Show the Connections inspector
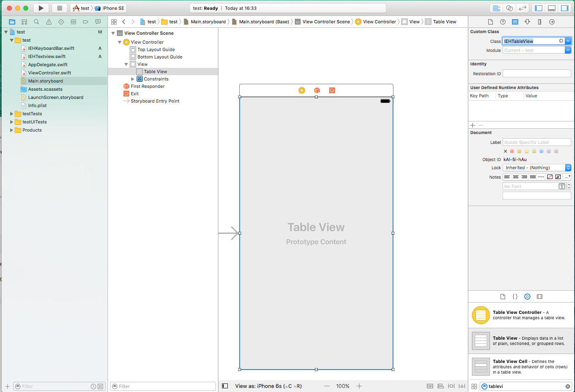575x392 pixels. 552,22
